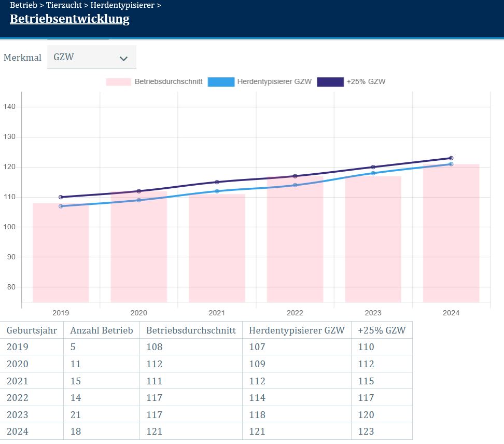Click the dark purple +25% GZW legend swatch
Screen dimensions: 504x444
pyautogui.click(x=330, y=82)
